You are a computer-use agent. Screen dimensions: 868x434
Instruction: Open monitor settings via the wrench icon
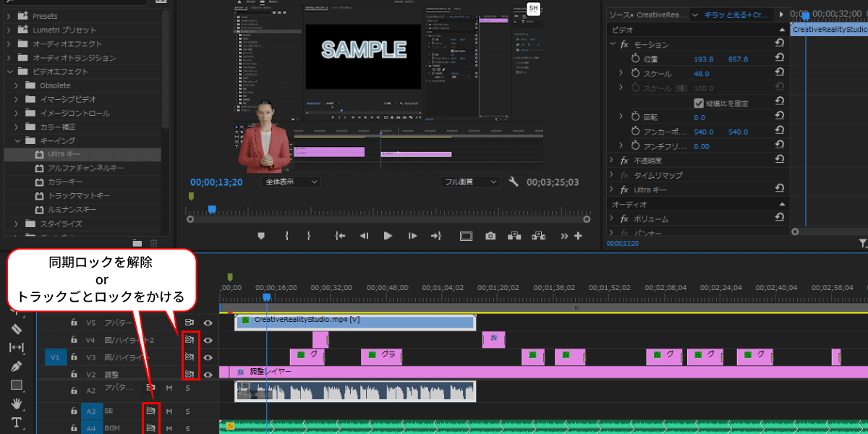(x=514, y=182)
